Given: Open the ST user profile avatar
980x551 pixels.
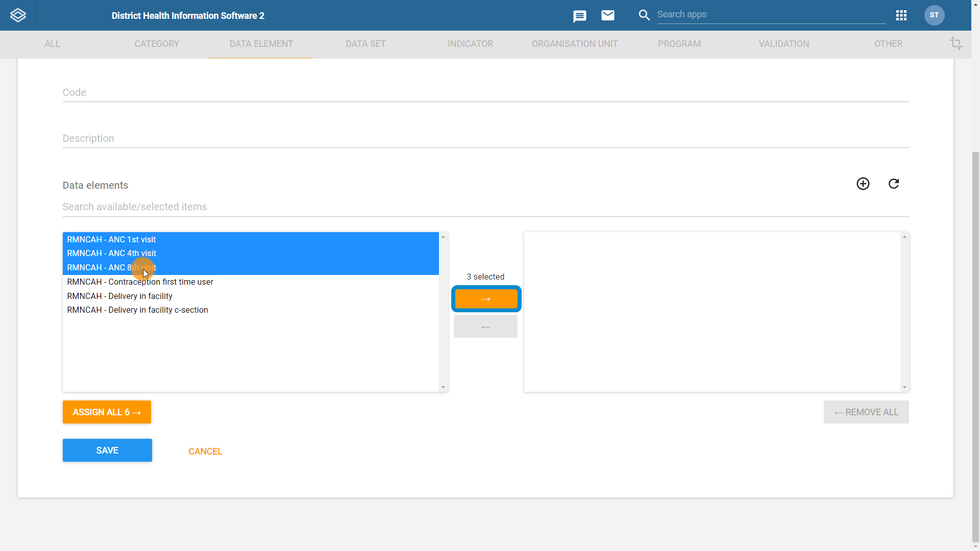Looking at the screenshot, I should pos(934,15).
